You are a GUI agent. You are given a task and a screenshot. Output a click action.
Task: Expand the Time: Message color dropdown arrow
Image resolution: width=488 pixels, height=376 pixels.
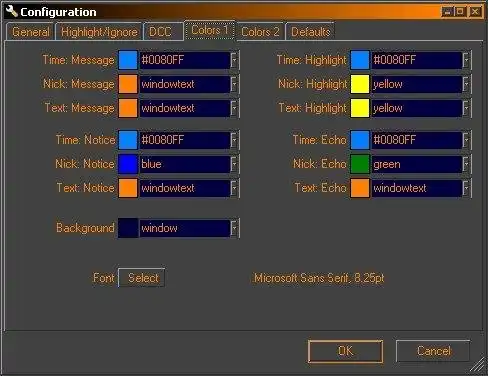click(235, 60)
